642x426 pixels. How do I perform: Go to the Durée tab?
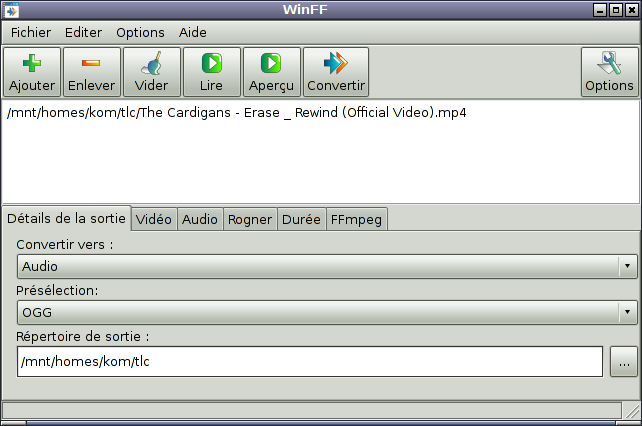[x=301, y=219]
